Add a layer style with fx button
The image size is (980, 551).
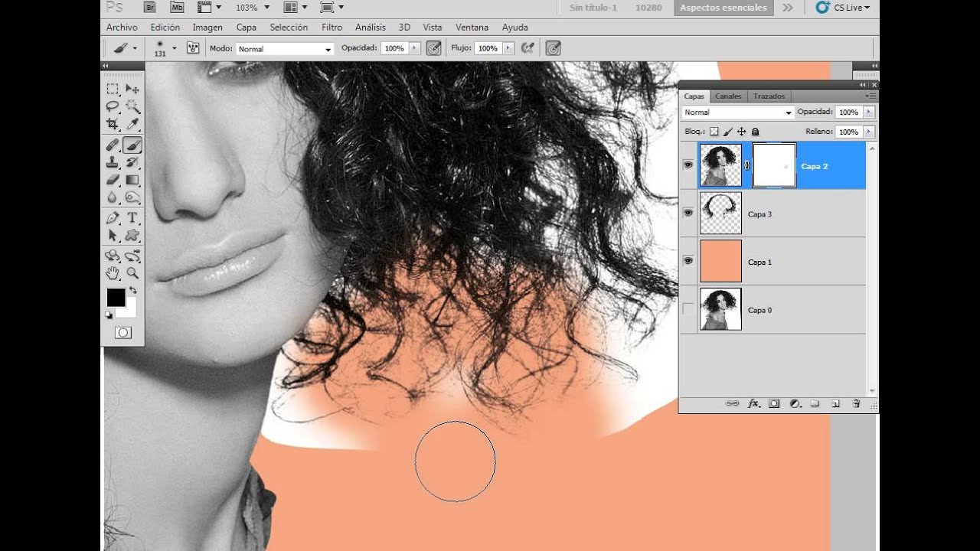753,403
